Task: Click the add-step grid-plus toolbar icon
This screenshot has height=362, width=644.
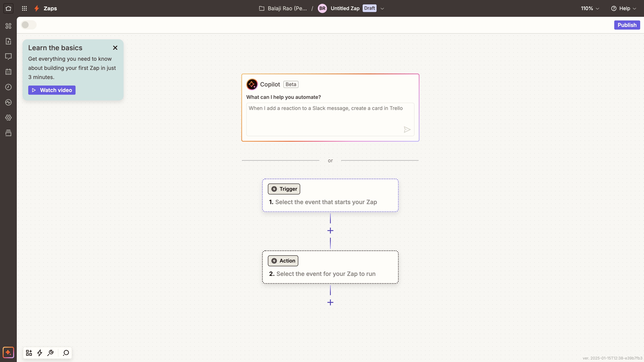Action: [29, 353]
